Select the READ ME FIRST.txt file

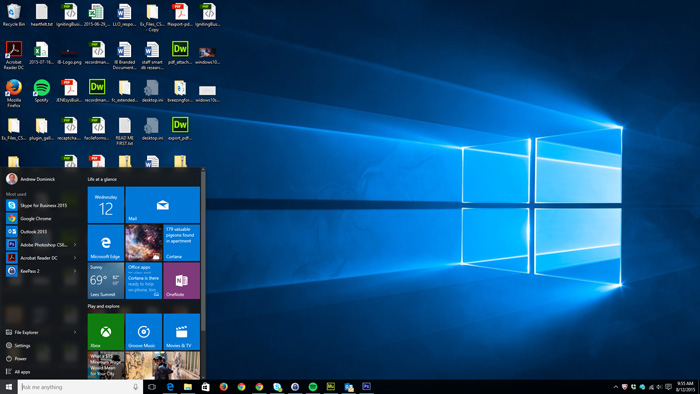tap(125, 132)
